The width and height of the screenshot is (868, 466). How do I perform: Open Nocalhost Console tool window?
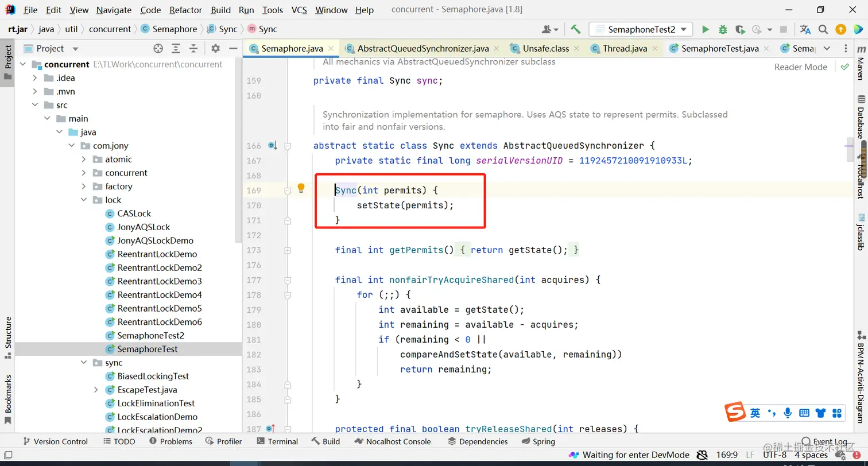[x=393, y=441]
